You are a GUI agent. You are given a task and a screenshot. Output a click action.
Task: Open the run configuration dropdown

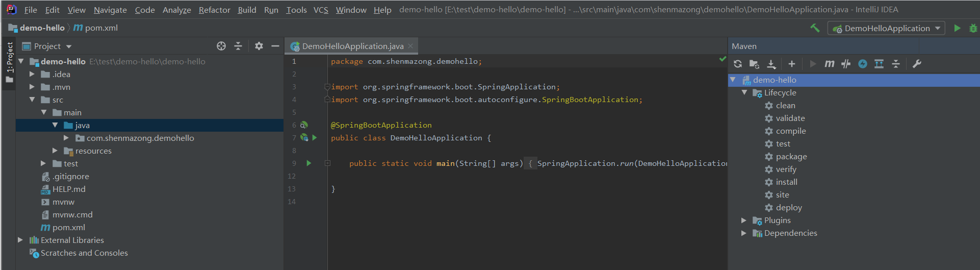pos(886,28)
